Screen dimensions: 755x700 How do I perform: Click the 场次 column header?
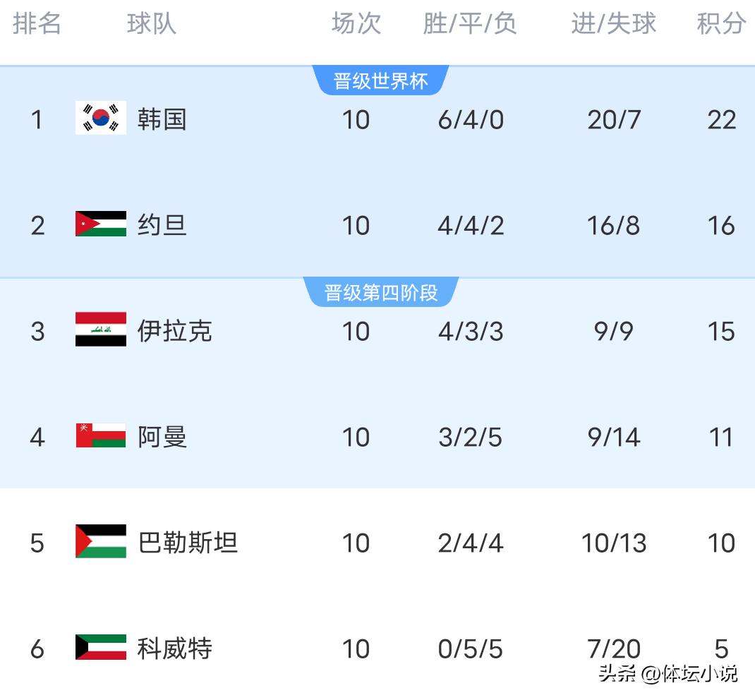click(x=356, y=23)
